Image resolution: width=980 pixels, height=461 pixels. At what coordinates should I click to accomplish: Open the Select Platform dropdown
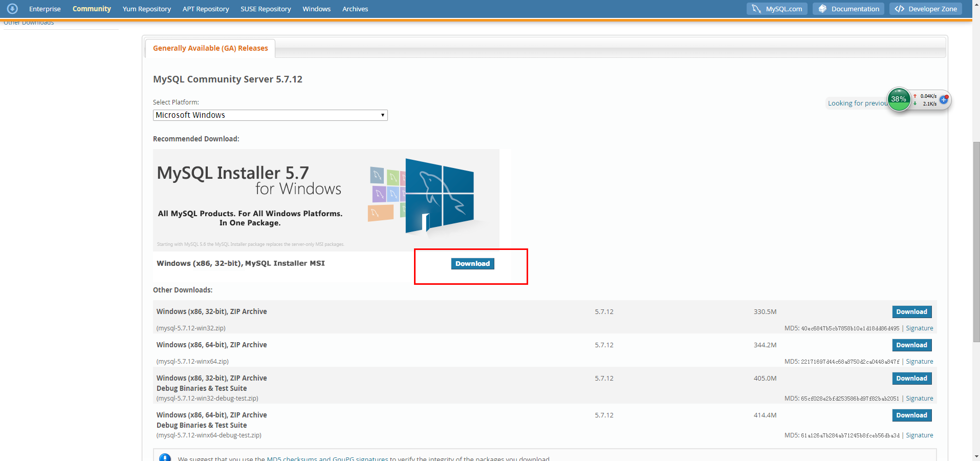coord(270,115)
